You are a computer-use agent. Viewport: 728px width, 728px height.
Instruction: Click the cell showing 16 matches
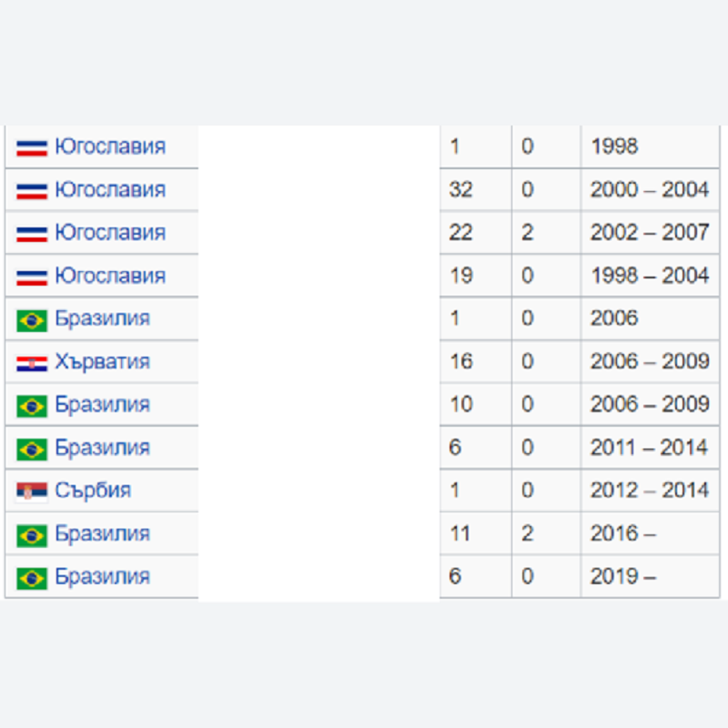coord(475,361)
